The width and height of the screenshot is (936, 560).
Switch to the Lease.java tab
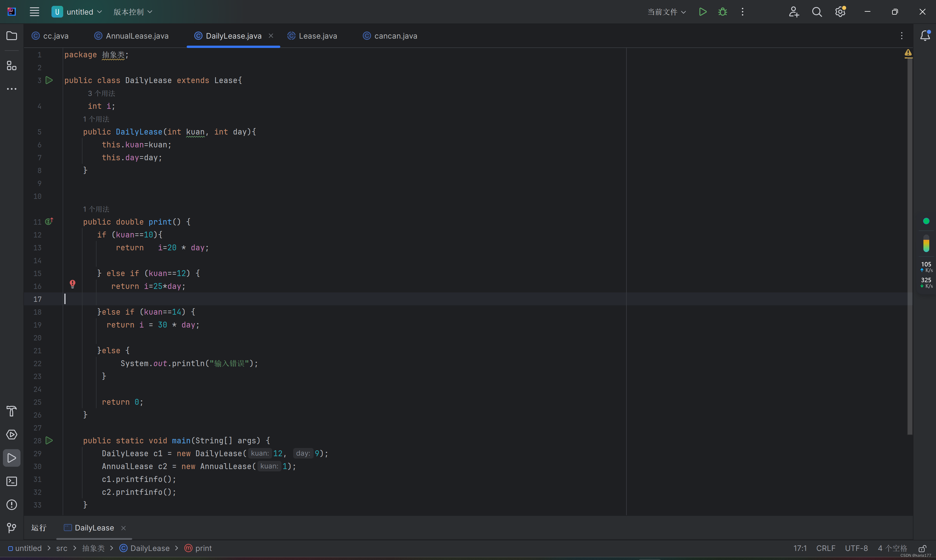coord(317,36)
